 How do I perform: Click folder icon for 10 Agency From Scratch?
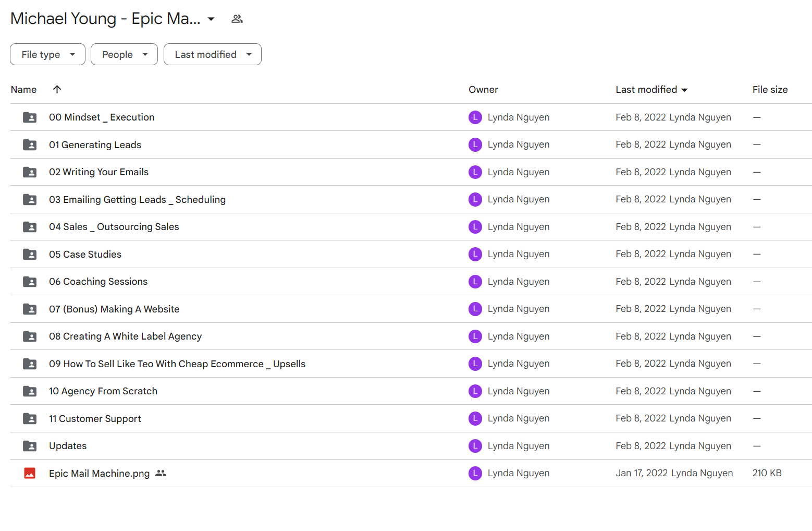[x=30, y=391]
